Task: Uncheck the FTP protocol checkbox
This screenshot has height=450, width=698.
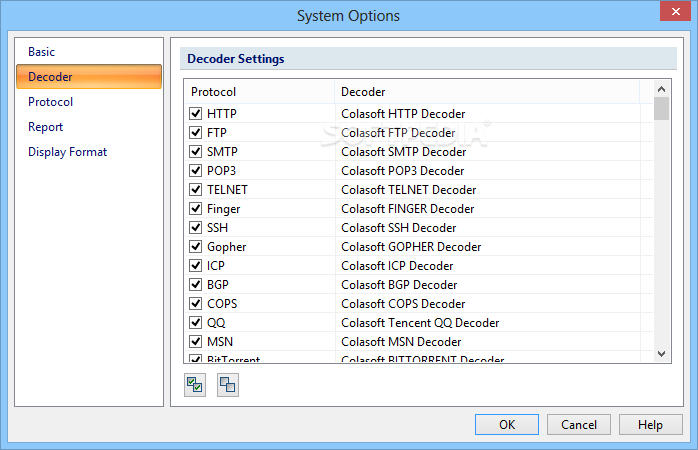Action: coord(195,133)
